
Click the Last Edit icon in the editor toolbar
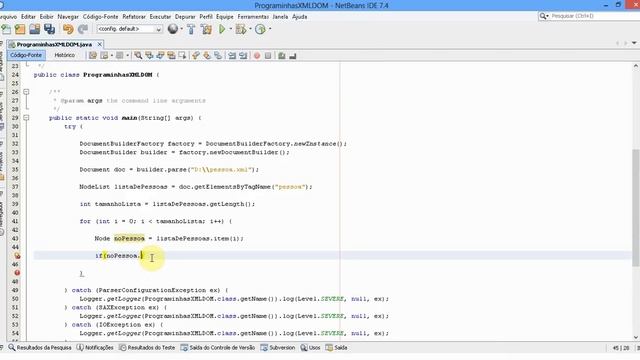coord(93,56)
